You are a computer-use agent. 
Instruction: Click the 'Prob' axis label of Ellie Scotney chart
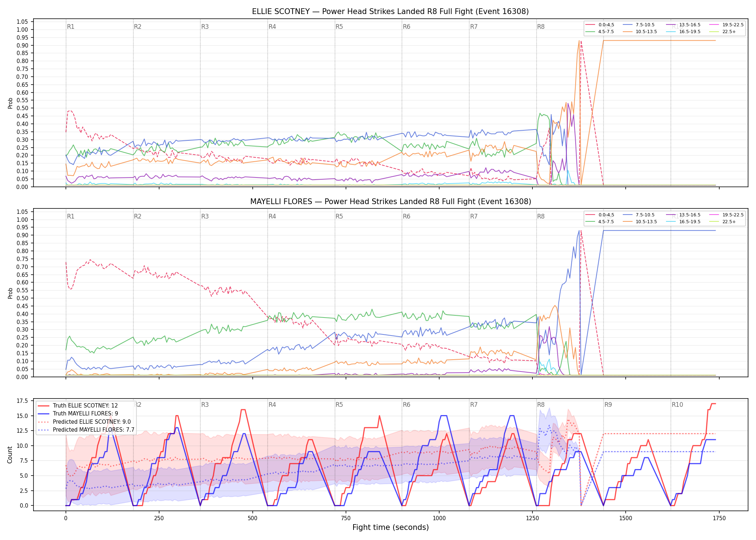(x=10, y=103)
